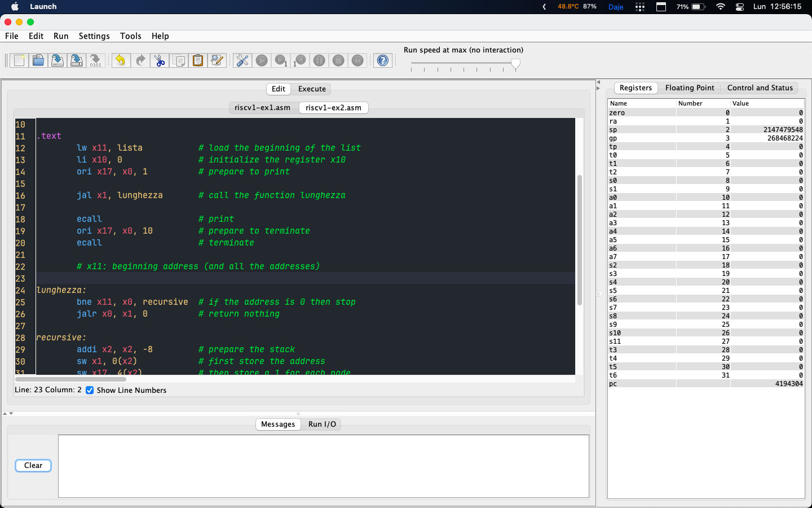This screenshot has height=508, width=812.
Task: Open the Apple menu
Action: (15, 7)
